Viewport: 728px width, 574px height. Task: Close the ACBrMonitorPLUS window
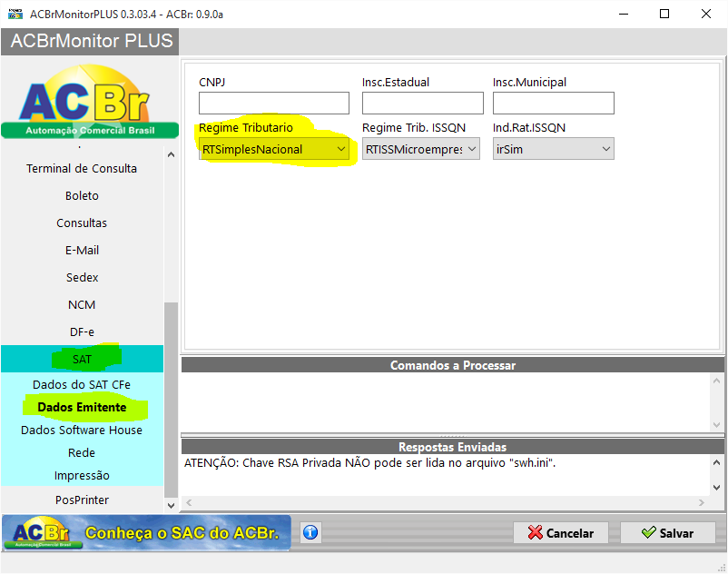[705, 14]
